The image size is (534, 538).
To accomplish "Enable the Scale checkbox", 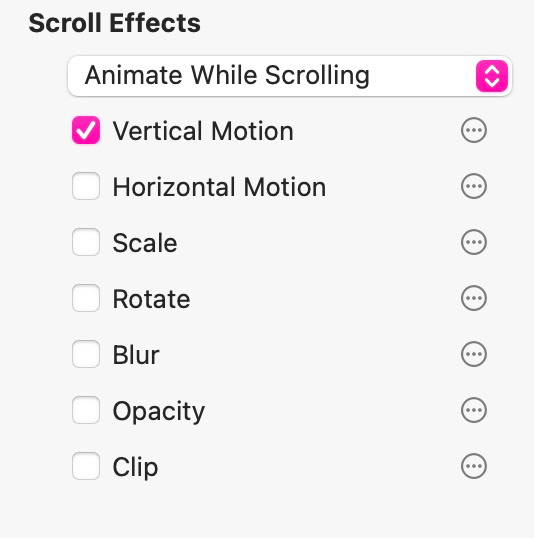I will click(x=86, y=242).
